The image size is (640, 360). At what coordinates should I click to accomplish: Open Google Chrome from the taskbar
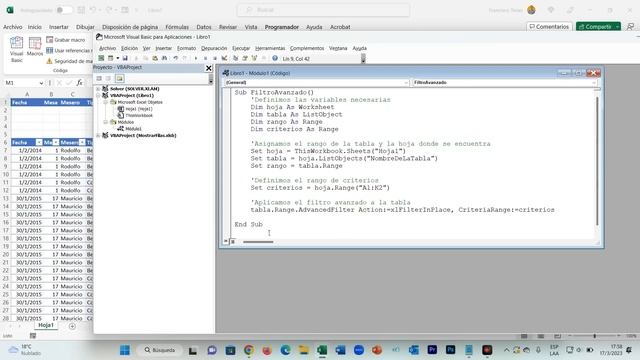(249, 350)
